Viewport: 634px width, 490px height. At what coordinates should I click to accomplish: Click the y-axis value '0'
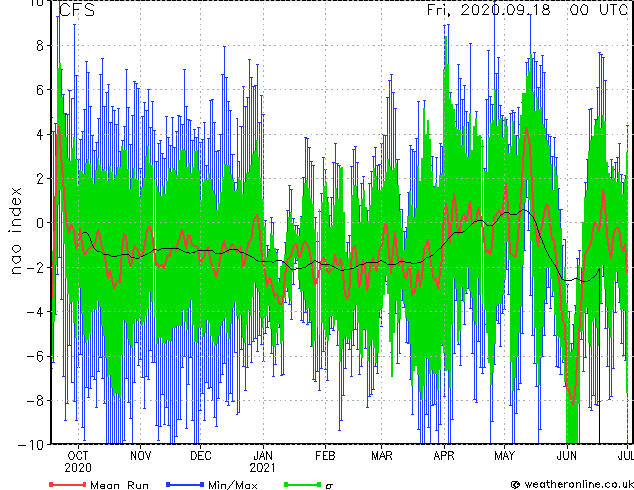click(x=40, y=223)
